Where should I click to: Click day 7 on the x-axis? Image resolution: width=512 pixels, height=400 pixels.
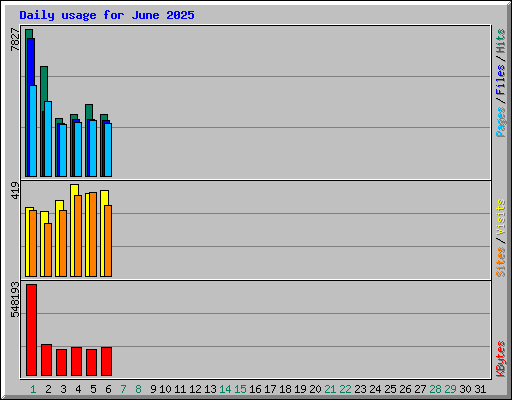[123, 389]
